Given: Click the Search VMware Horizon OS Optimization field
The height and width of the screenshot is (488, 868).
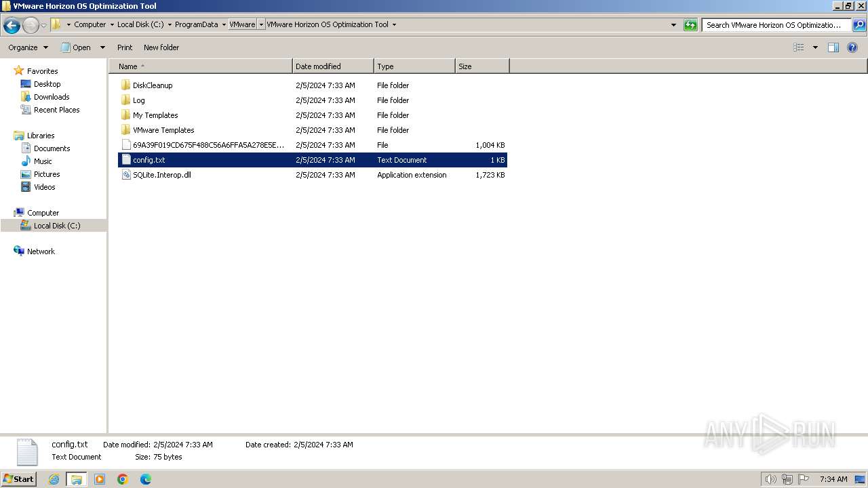Looking at the screenshot, I should click(x=776, y=25).
